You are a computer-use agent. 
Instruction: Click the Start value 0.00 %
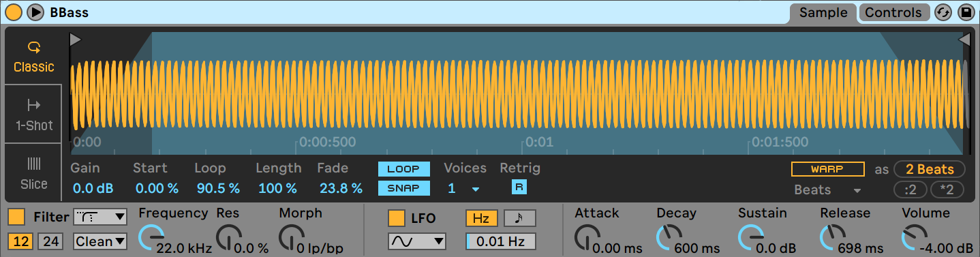[157, 188]
